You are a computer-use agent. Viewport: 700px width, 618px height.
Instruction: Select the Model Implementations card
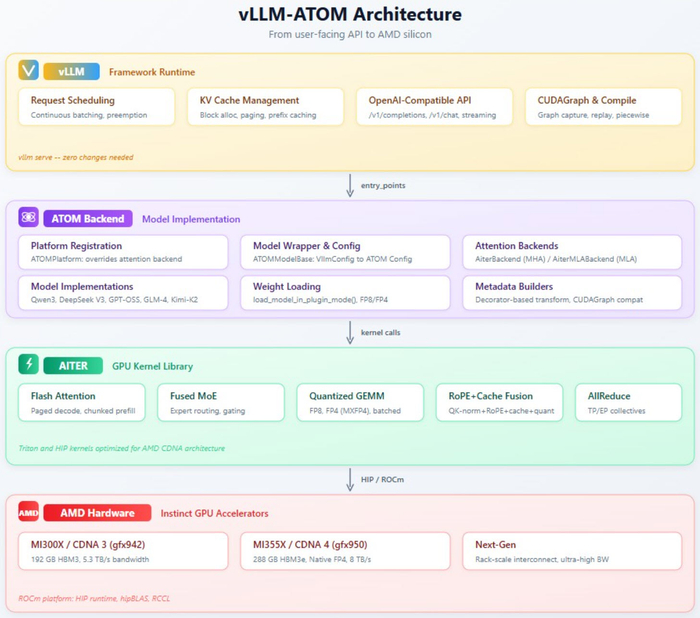(x=123, y=293)
